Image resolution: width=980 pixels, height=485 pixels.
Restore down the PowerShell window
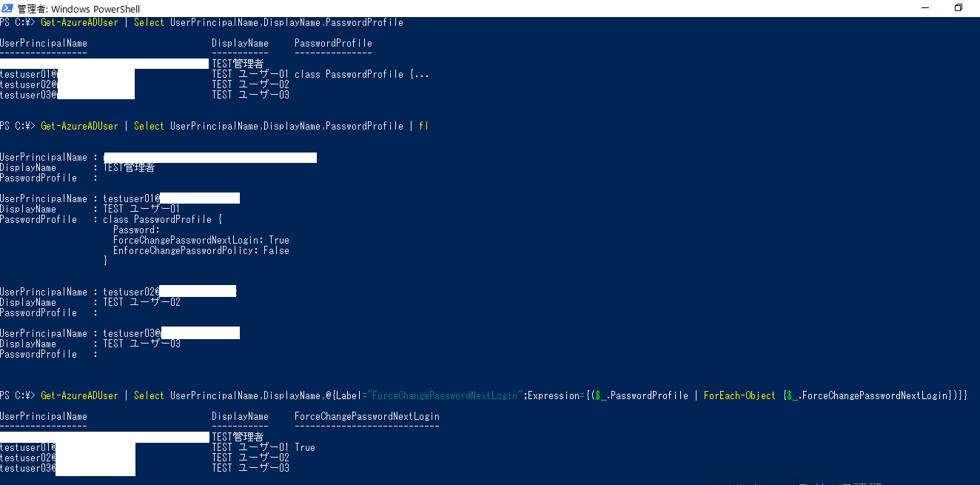959,8
